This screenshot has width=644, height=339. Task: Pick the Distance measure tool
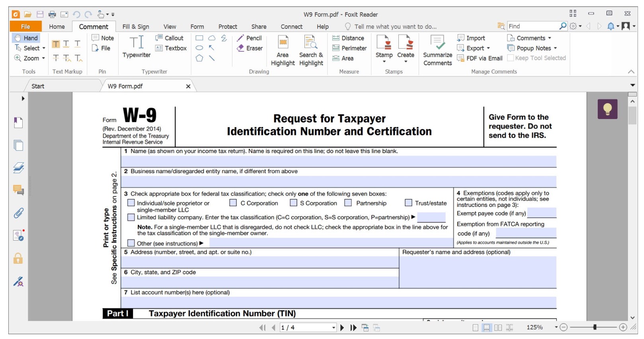pyautogui.click(x=348, y=38)
